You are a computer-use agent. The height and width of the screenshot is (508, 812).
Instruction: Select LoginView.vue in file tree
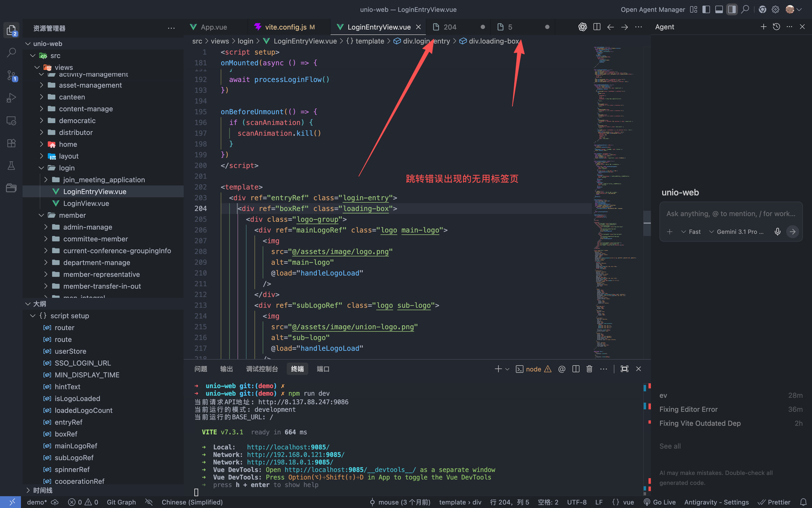click(86, 204)
